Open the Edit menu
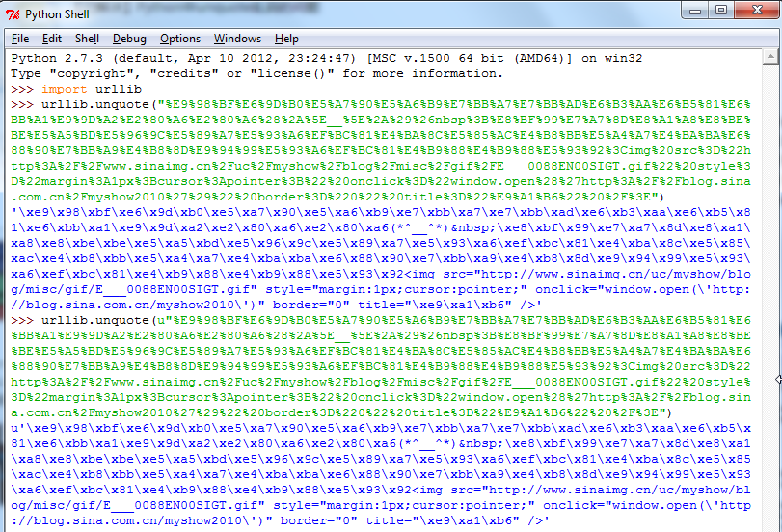The image size is (782, 532). tap(52, 39)
